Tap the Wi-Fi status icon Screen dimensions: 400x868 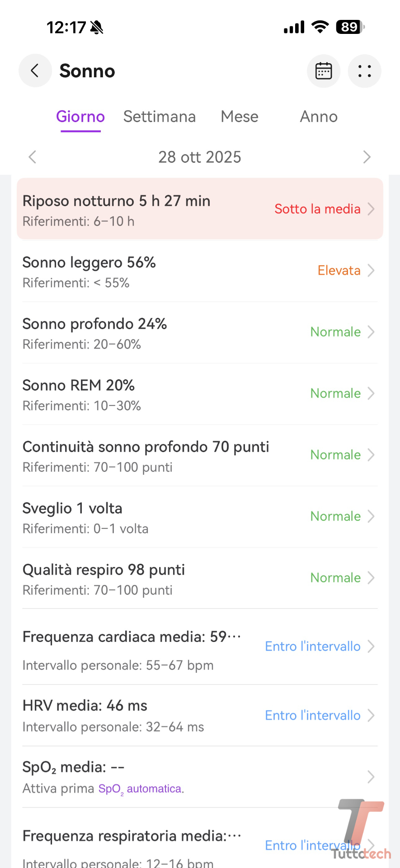pyautogui.click(x=320, y=27)
